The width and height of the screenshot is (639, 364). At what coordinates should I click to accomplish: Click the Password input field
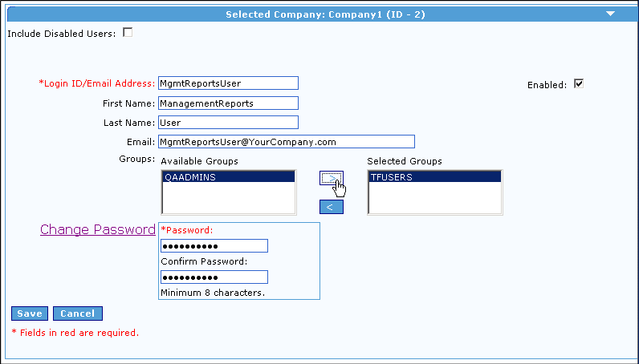point(214,246)
